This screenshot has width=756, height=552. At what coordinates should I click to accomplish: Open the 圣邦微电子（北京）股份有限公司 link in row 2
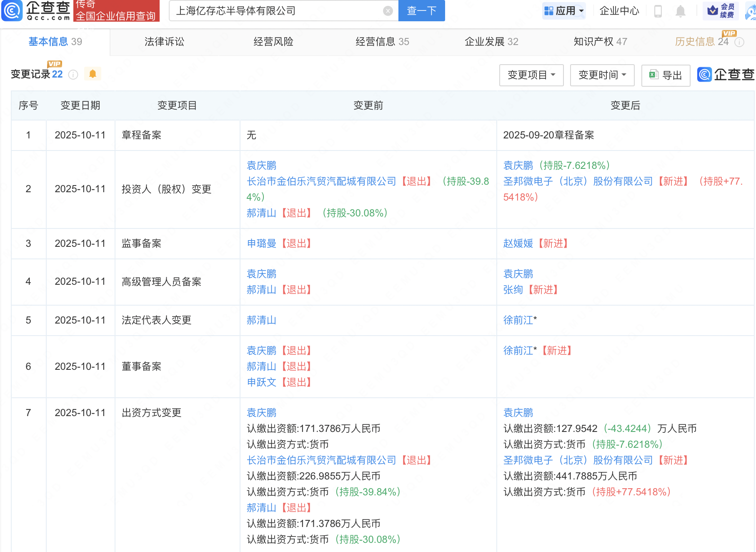[578, 181]
